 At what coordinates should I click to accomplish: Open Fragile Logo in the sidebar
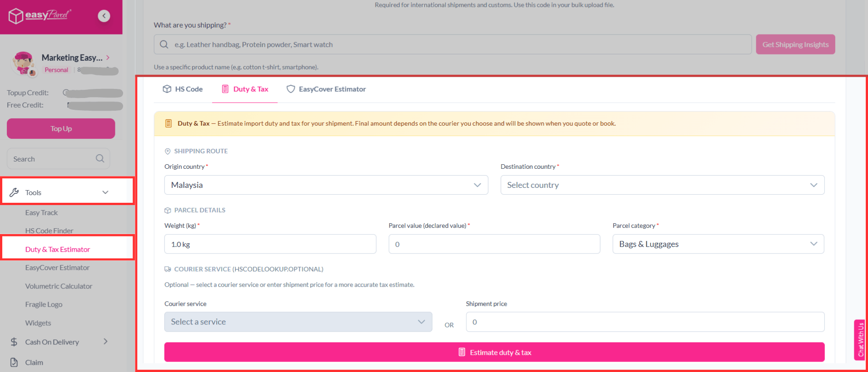click(44, 304)
